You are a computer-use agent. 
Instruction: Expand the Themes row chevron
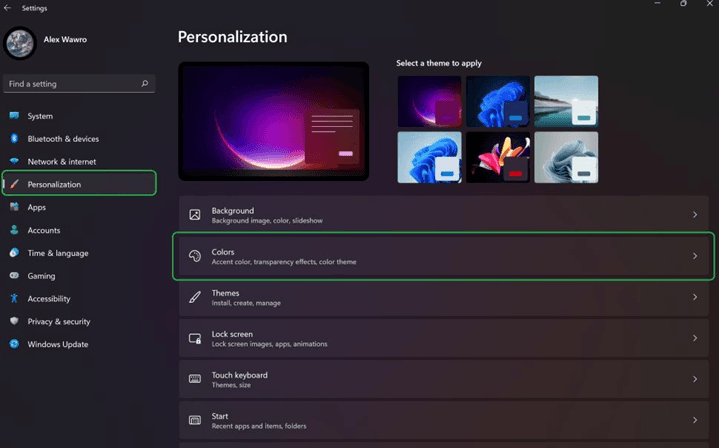pos(695,297)
